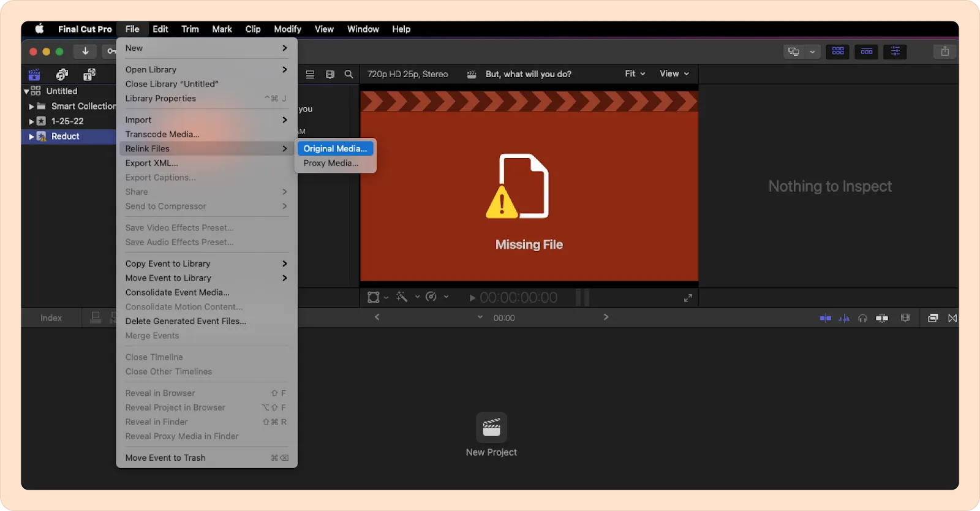
Task: Click the Share export icon
Action: click(x=945, y=51)
